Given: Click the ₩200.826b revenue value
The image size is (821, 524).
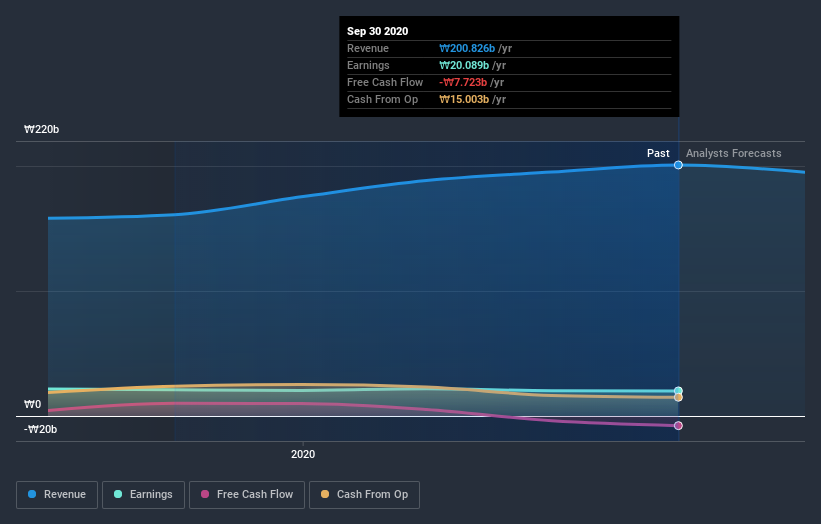Looking at the screenshot, I should [467, 48].
